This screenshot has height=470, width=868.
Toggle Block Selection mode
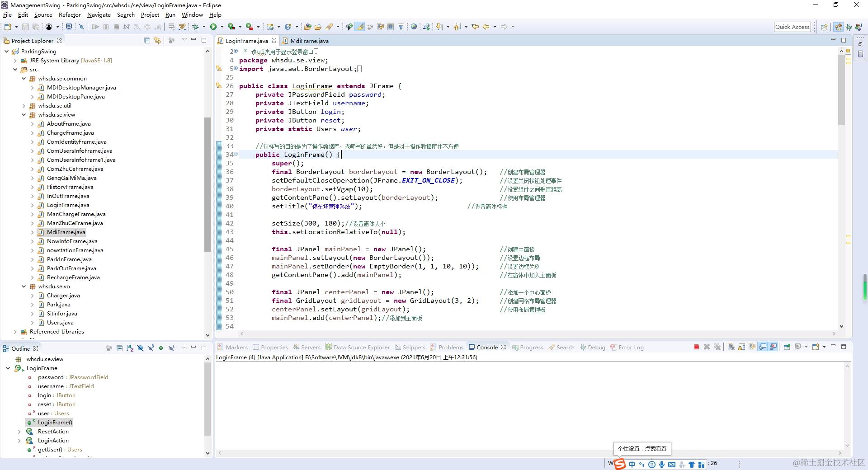coord(391,27)
